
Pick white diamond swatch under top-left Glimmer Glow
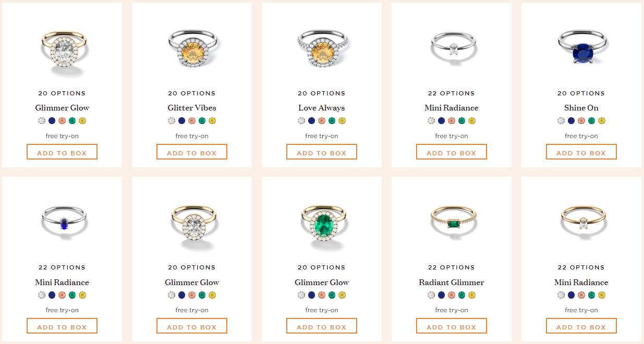[42, 121]
